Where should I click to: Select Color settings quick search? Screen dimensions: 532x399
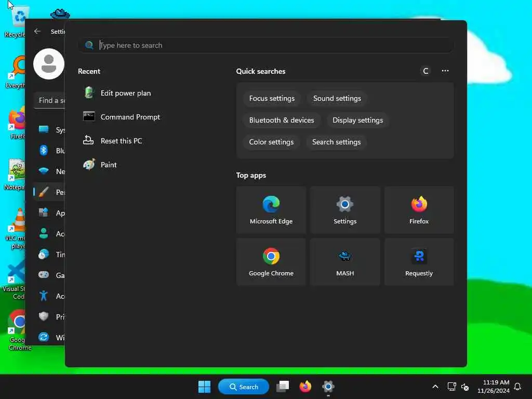coord(271,142)
